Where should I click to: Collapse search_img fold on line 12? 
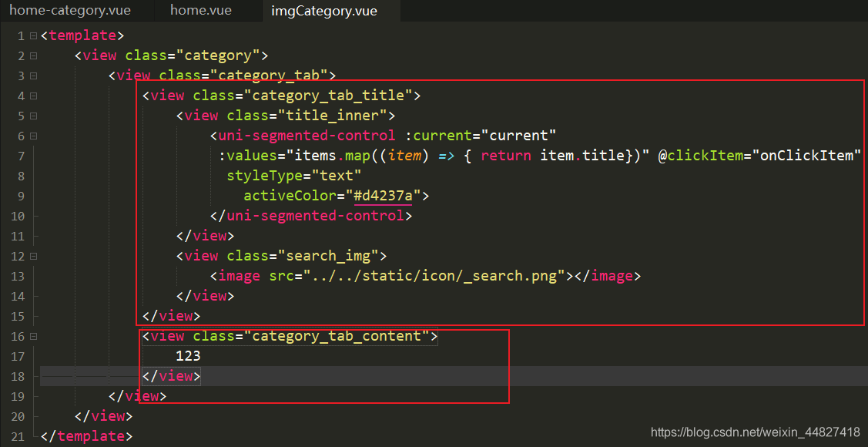point(33,257)
